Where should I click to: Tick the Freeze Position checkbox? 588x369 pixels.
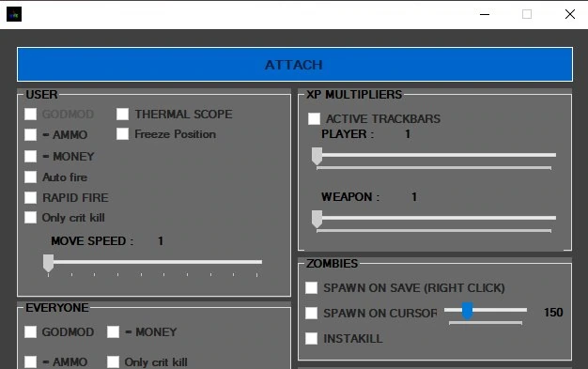pyautogui.click(x=123, y=134)
